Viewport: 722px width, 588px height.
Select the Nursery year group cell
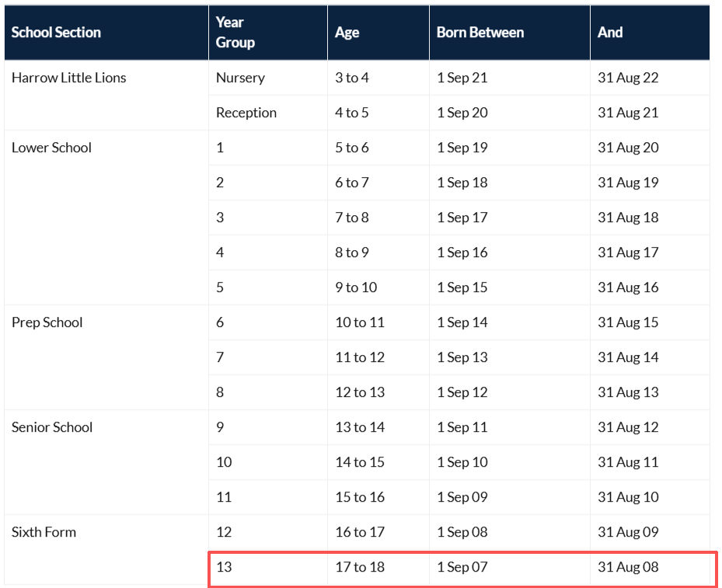240,78
